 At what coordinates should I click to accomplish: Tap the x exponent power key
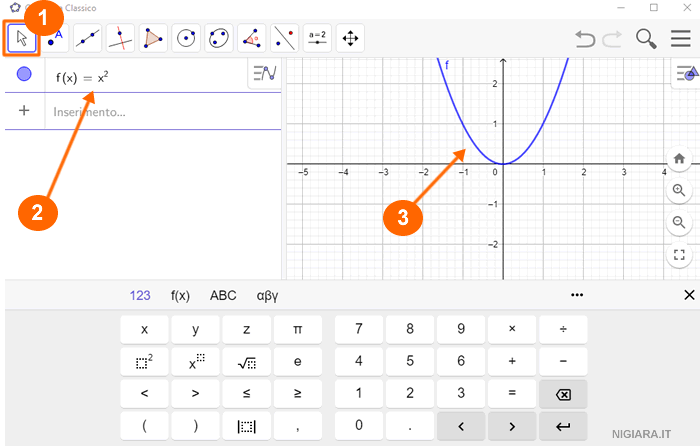click(x=196, y=362)
